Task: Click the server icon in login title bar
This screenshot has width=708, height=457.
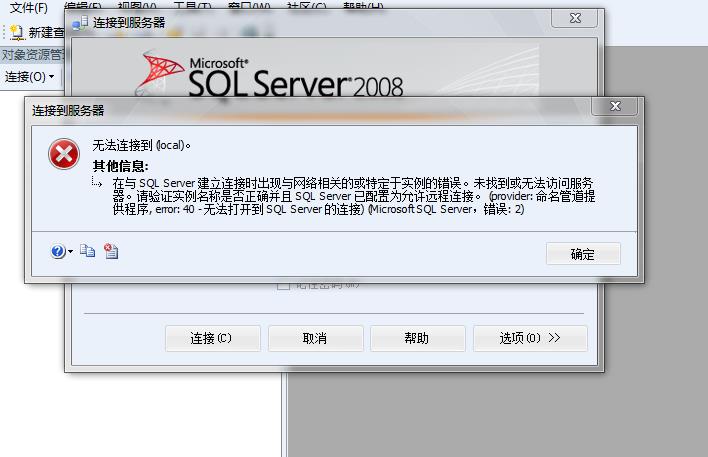Action: click(x=80, y=23)
